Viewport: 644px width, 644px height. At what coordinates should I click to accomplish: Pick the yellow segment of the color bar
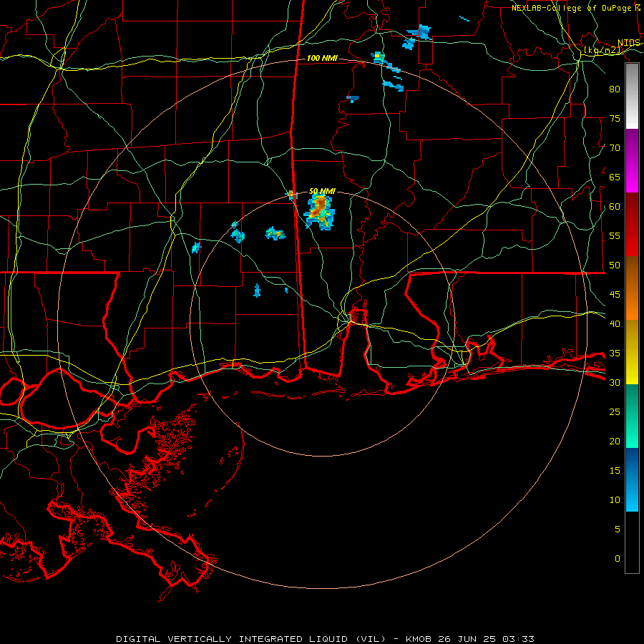pos(632,352)
